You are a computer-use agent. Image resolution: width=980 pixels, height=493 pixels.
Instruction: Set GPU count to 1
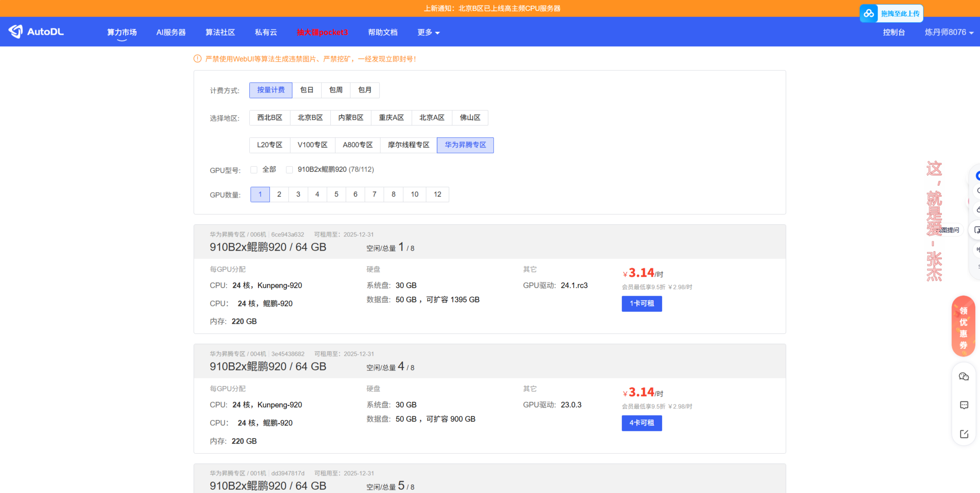(x=260, y=195)
